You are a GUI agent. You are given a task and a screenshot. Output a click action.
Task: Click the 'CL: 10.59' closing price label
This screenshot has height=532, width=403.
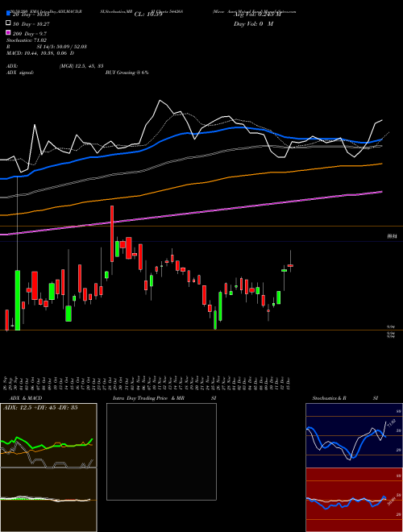148,15
